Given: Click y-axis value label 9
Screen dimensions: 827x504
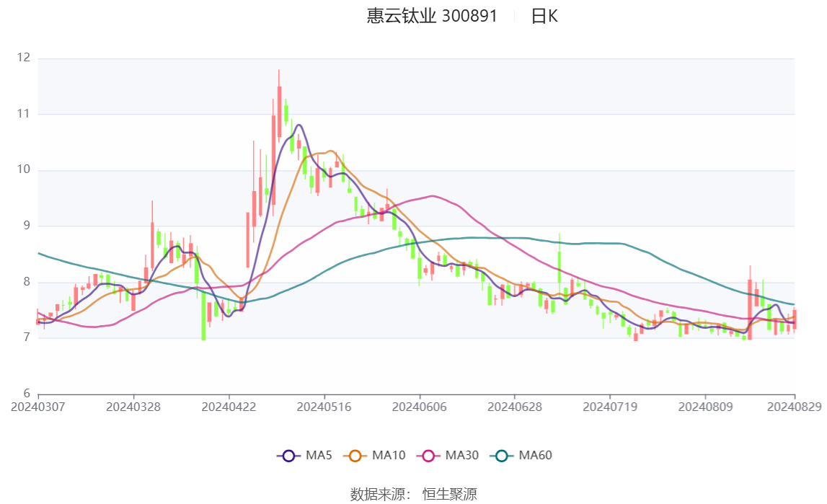Looking at the screenshot, I should [27, 226].
